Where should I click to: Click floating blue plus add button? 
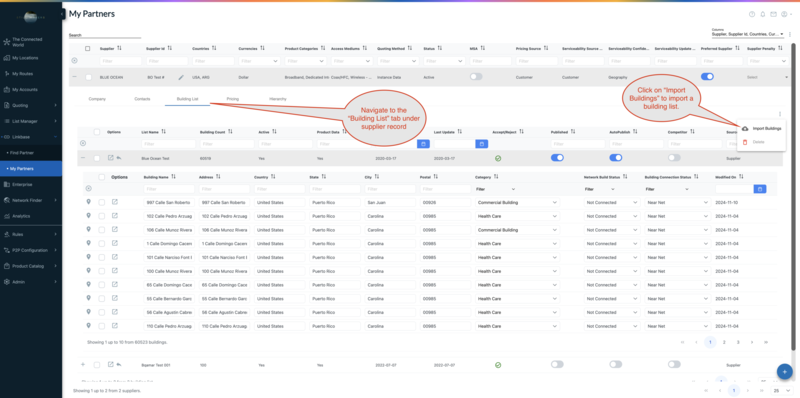click(x=784, y=372)
